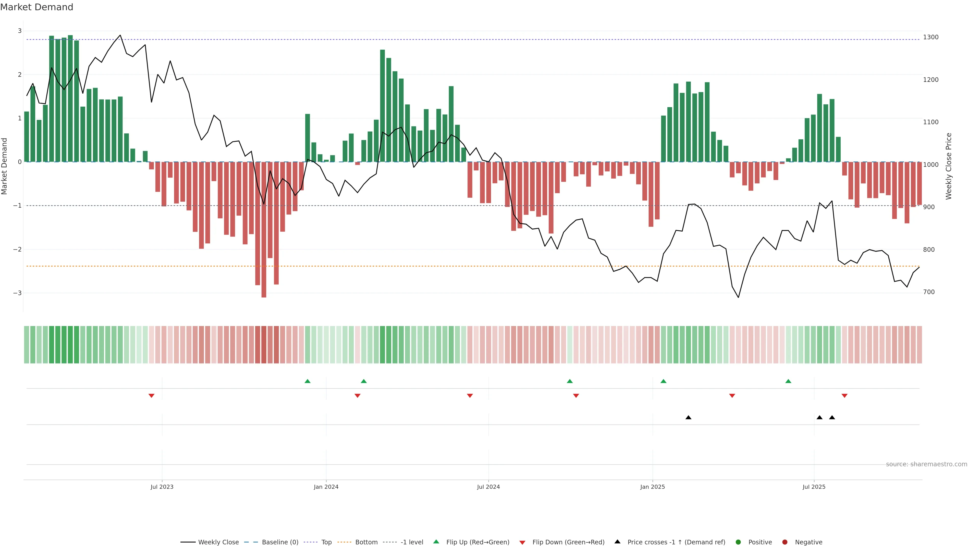980x551 pixels.
Task: Click the darkest red heatmap cell
Action: [x=264, y=345]
